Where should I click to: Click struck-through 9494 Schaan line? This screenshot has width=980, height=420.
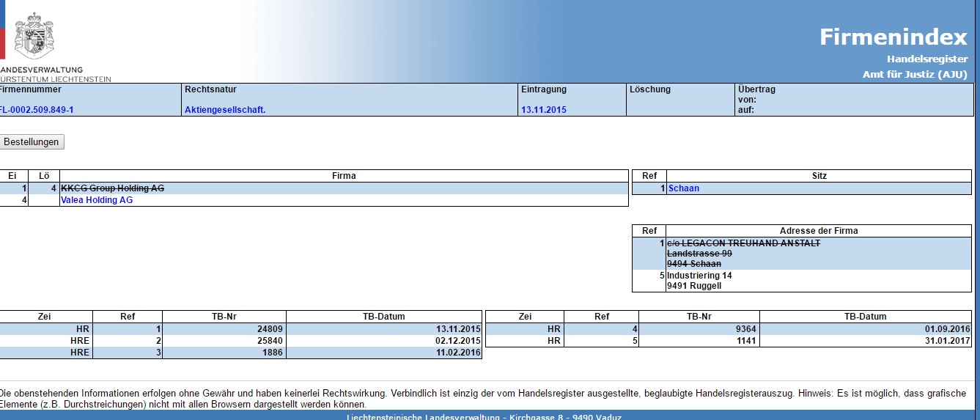[x=694, y=264]
